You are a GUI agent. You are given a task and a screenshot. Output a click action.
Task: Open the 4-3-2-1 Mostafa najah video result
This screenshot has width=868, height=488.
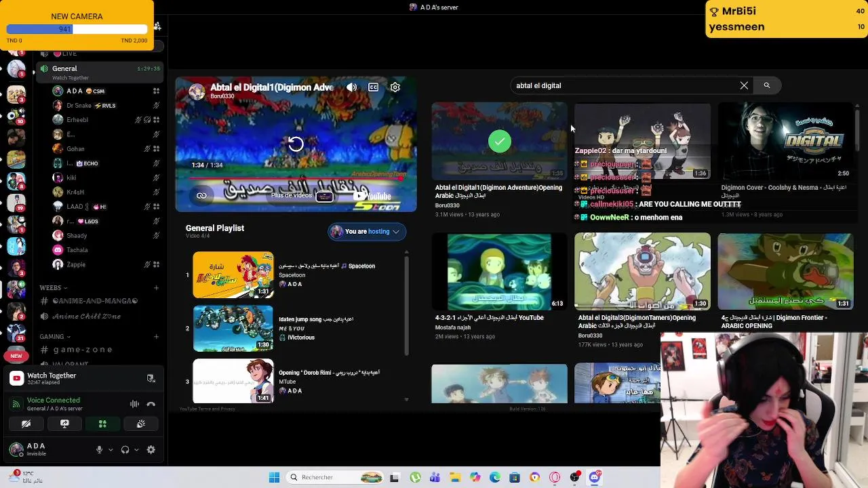pyautogui.click(x=499, y=271)
